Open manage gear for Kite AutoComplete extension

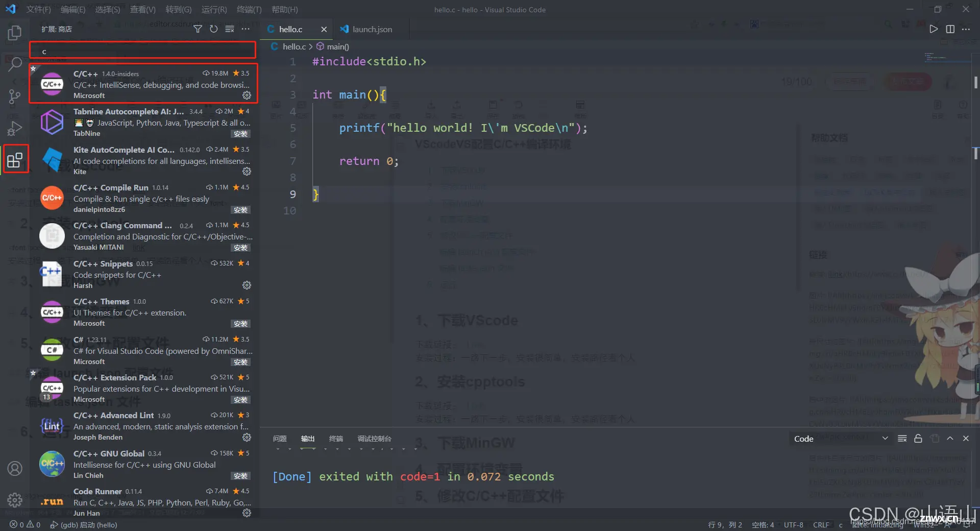coord(247,172)
